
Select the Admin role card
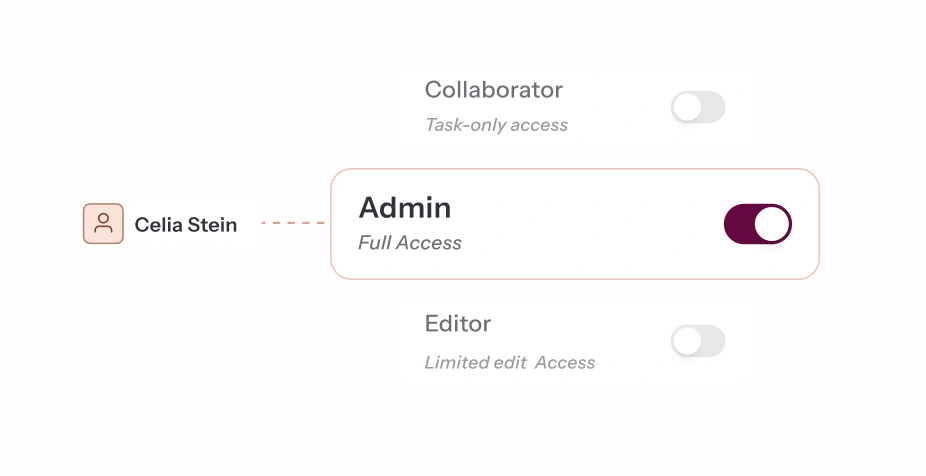[x=574, y=224]
